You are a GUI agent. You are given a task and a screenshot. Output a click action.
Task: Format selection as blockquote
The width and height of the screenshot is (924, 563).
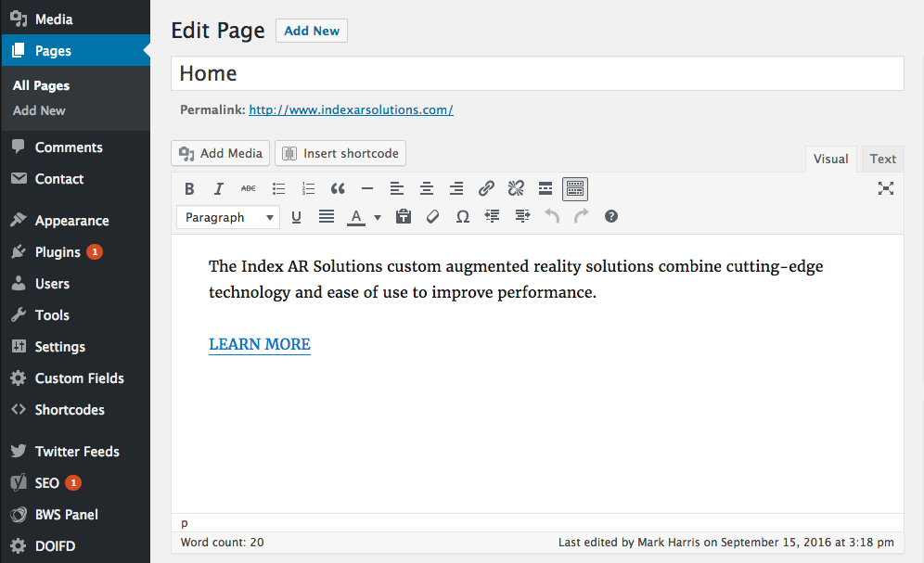[x=338, y=188]
